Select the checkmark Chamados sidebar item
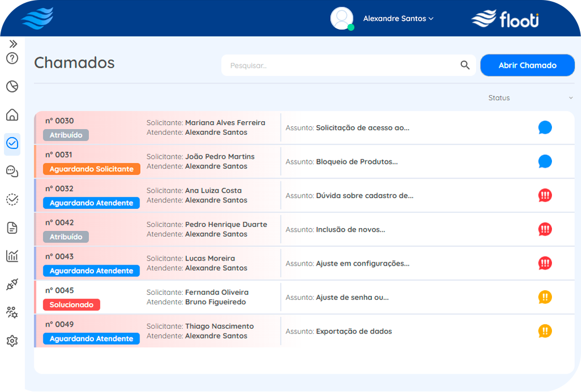The image size is (581, 392). (x=12, y=143)
